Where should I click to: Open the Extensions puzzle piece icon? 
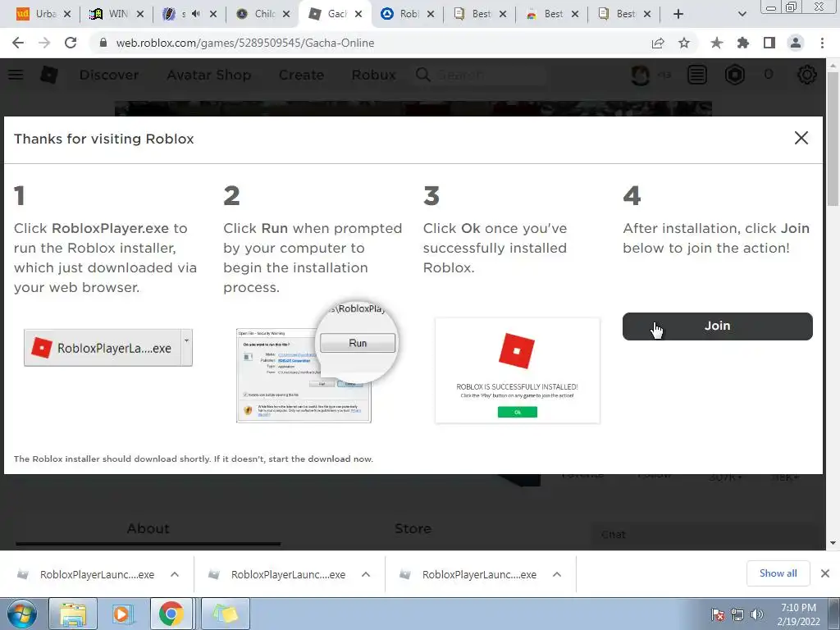click(742, 43)
